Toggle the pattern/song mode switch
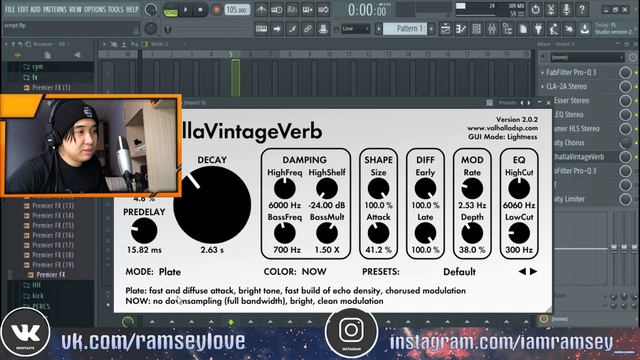The image size is (640, 360). click(x=170, y=10)
